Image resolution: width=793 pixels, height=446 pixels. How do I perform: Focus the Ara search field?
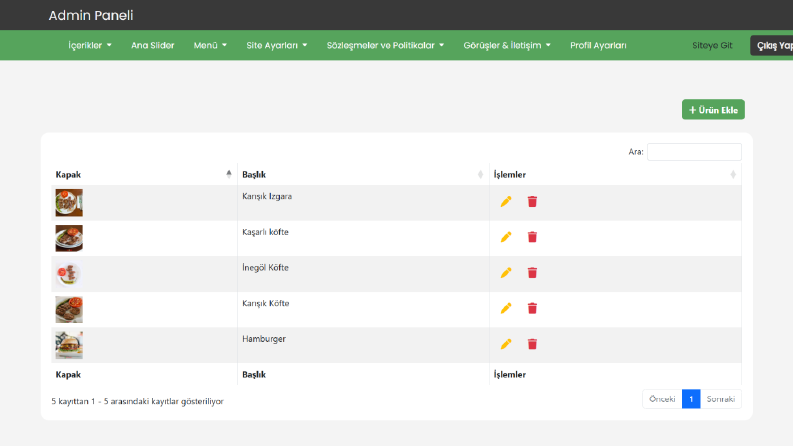pyautogui.click(x=694, y=152)
